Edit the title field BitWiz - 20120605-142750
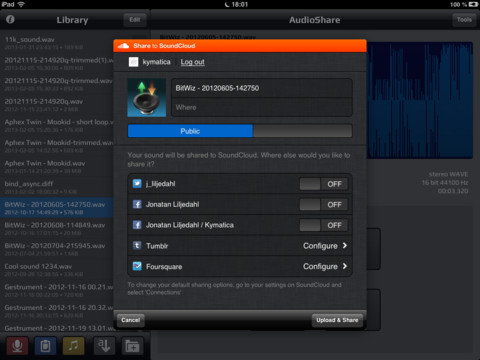480x360 pixels. coord(262,88)
